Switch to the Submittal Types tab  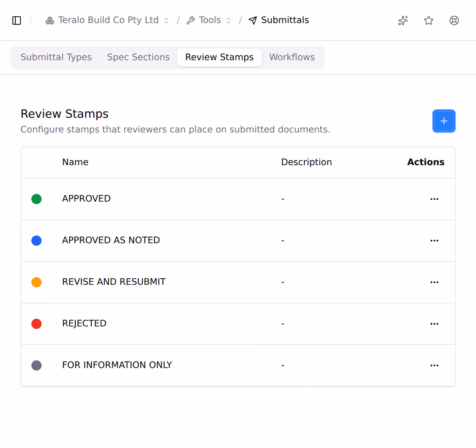(56, 57)
